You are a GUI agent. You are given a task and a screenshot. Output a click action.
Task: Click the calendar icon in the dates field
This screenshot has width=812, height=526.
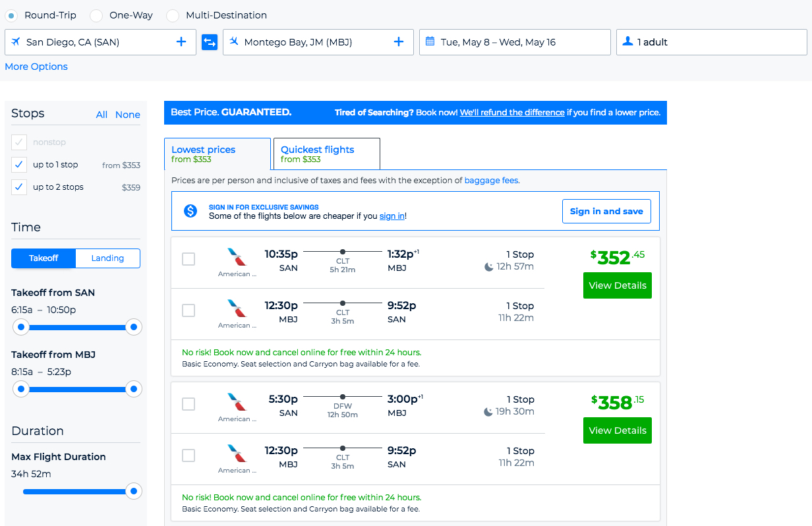pos(430,42)
